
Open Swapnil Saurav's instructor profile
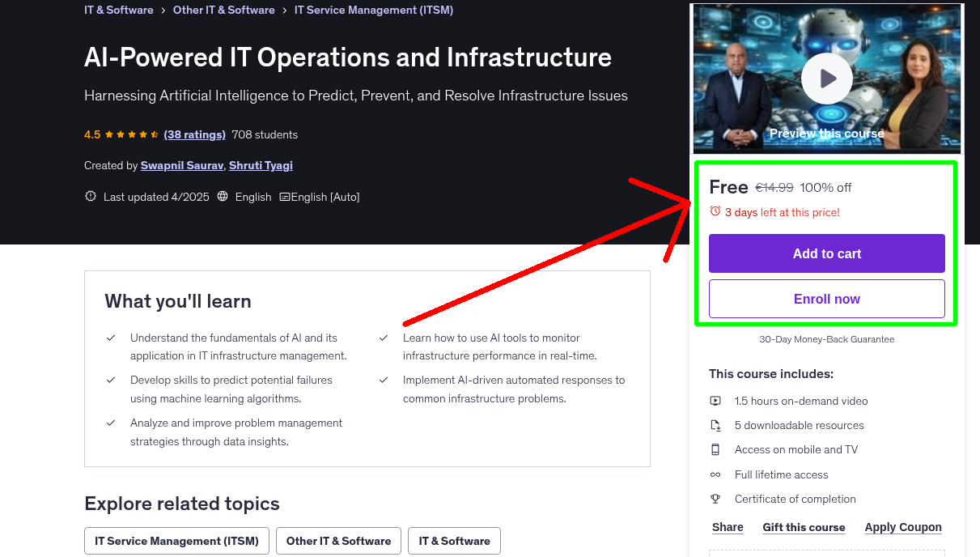click(x=181, y=165)
